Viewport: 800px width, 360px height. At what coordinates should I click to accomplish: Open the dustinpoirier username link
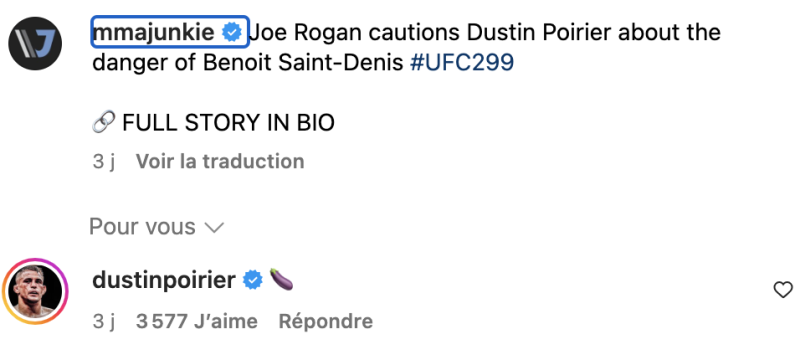tap(164, 280)
